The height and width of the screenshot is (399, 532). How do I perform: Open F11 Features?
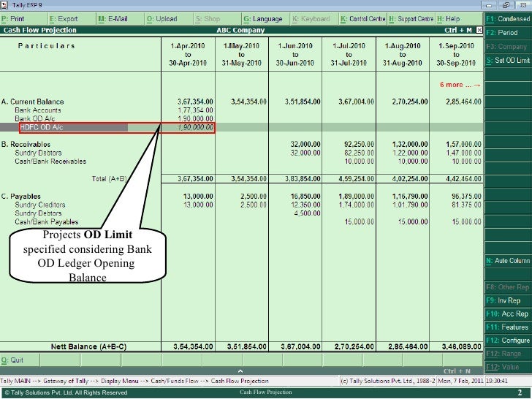[508, 327]
